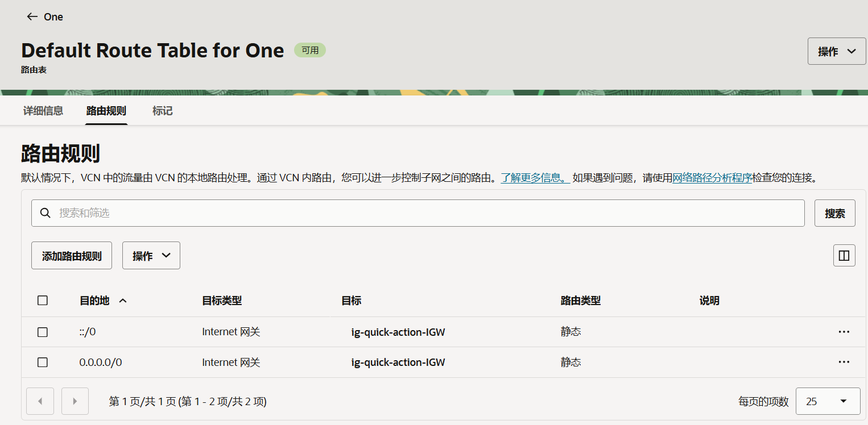Screen dimensions: 868x425
Task: Click the back arrow next to One
Action: 32,17
